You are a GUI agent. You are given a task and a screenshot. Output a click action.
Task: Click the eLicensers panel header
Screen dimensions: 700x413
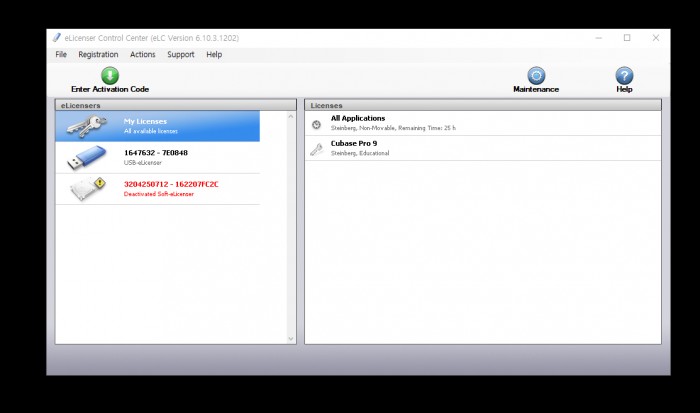point(175,105)
